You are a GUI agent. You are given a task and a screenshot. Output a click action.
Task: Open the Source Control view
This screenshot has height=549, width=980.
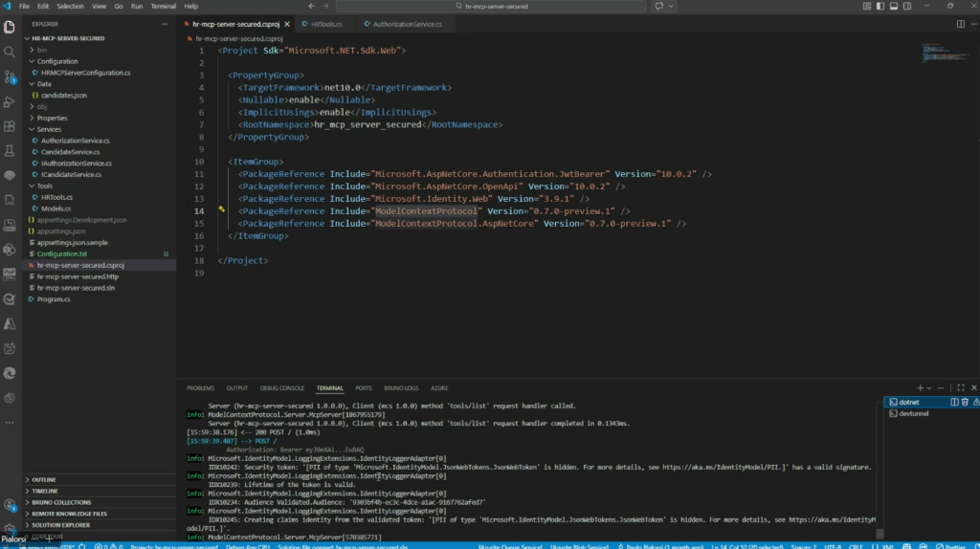11,77
